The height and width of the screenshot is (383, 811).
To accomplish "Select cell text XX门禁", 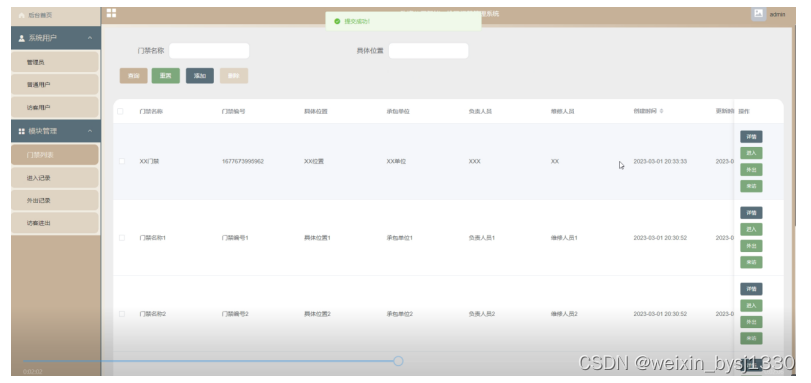I will tap(149, 161).
